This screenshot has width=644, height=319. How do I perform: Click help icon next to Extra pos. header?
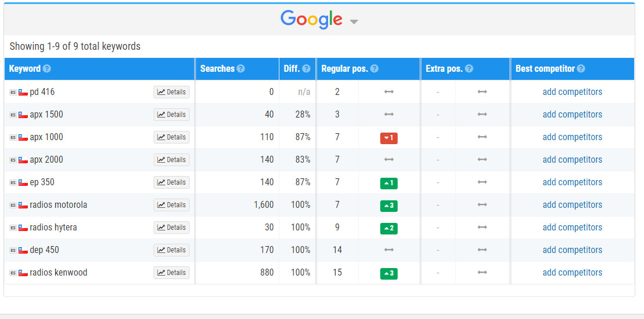tap(469, 68)
